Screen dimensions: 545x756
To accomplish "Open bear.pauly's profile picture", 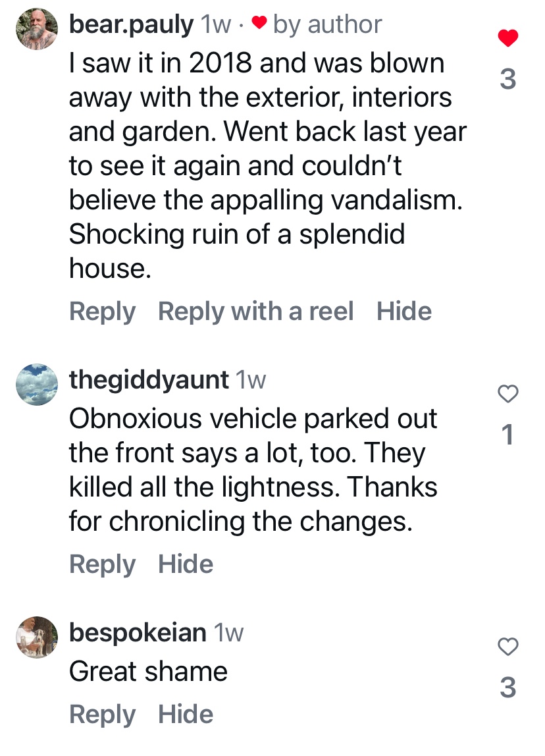I will 36,30.
